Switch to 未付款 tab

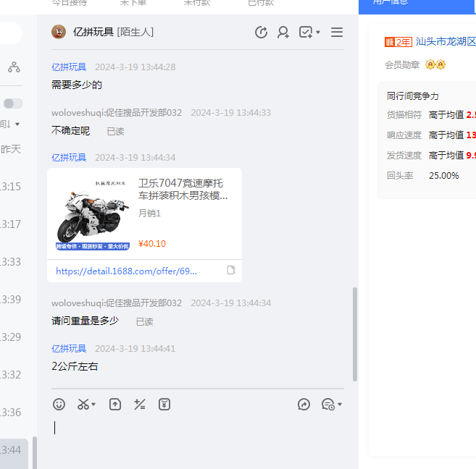[x=197, y=3]
